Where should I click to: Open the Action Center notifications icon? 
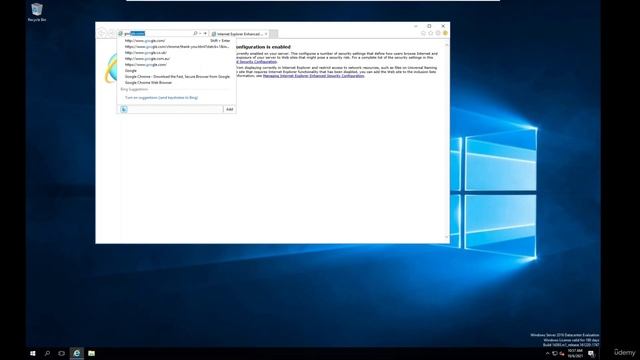tap(591, 353)
